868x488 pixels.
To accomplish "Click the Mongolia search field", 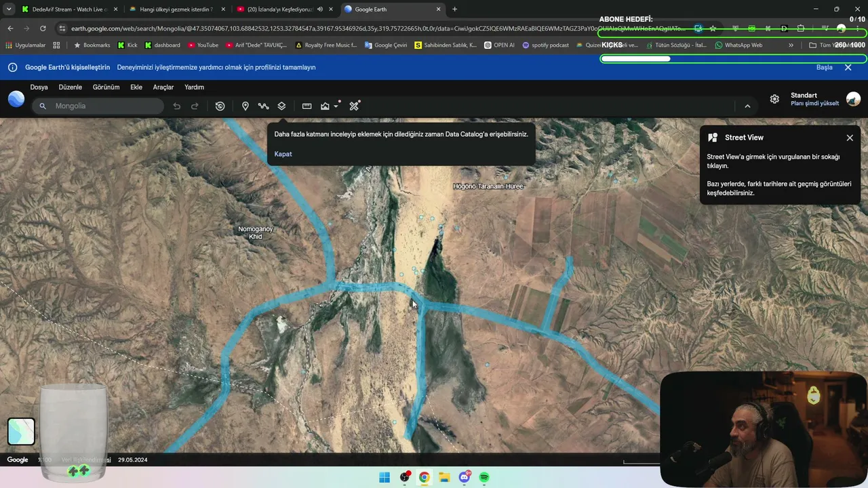I will (98, 106).
